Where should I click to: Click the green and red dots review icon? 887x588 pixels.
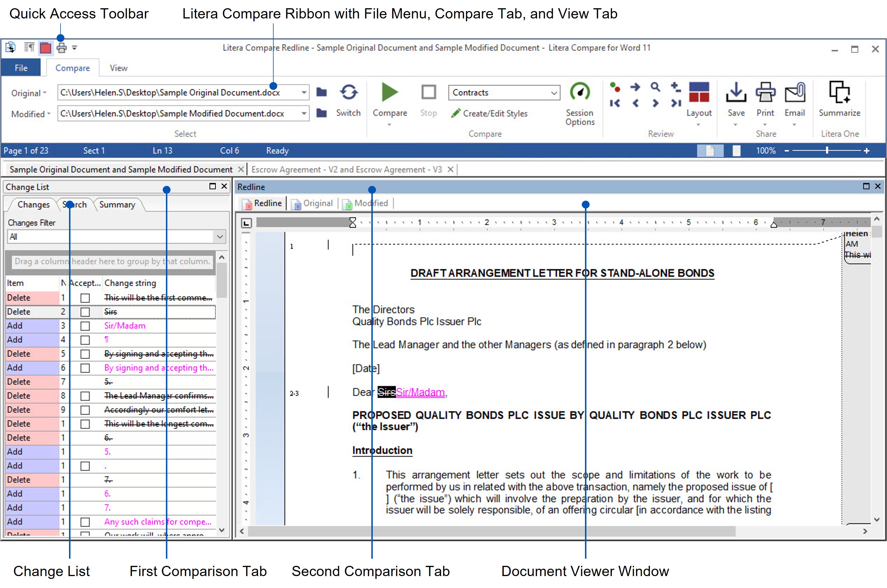coord(615,87)
